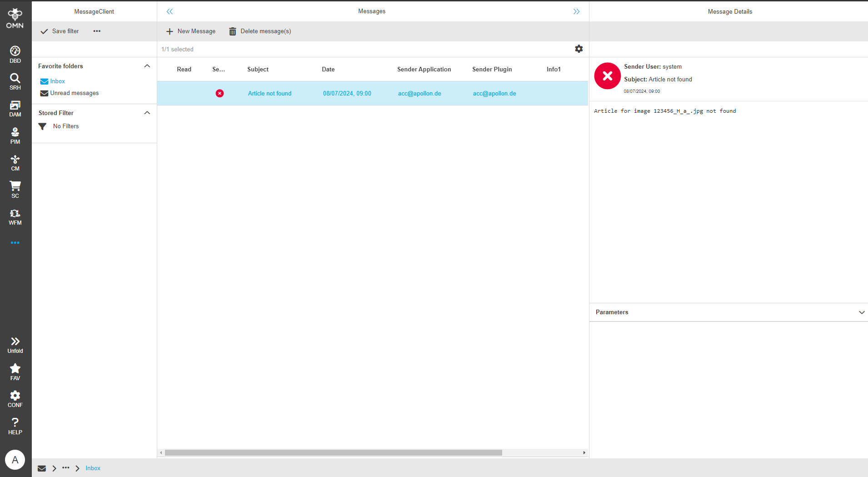
Task: Click the horizontal scrollbar in message list
Action: [333, 453]
